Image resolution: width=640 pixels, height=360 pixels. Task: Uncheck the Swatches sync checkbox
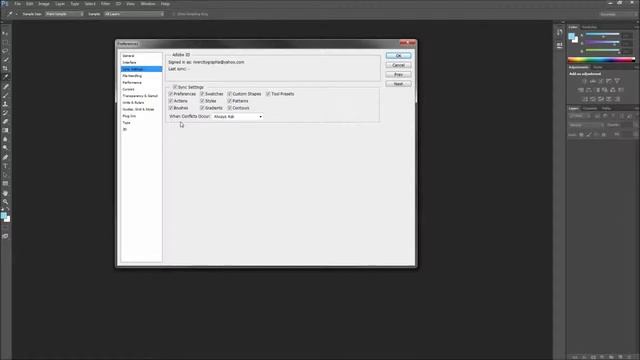tap(202, 94)
